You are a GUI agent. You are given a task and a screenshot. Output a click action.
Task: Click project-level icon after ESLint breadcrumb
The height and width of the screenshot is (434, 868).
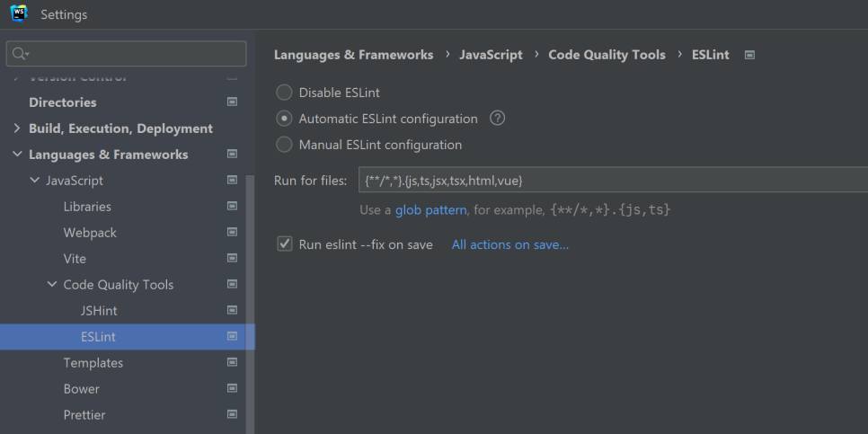click(x=750, y=55)
